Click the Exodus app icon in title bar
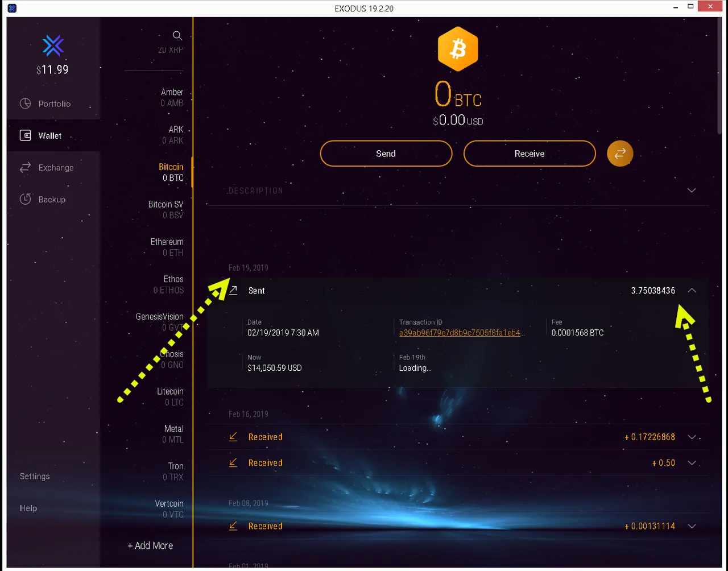728x571 pixels. pyautogui.click(x=12, y=8)
